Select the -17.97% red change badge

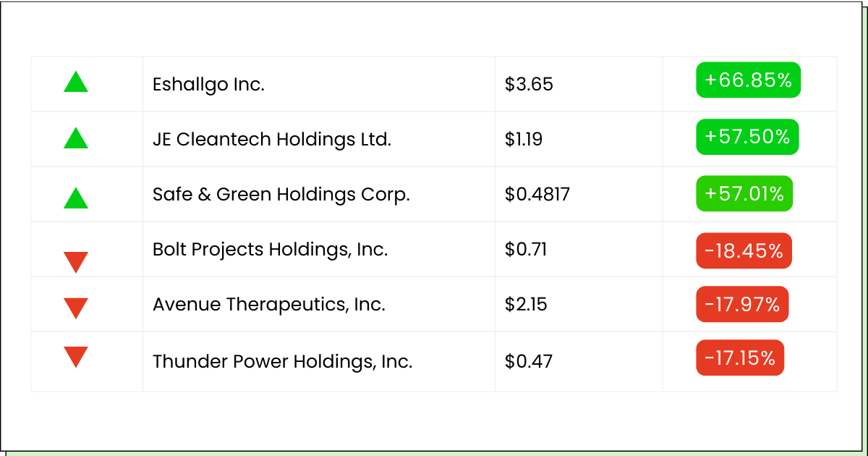tap(742, 305)
